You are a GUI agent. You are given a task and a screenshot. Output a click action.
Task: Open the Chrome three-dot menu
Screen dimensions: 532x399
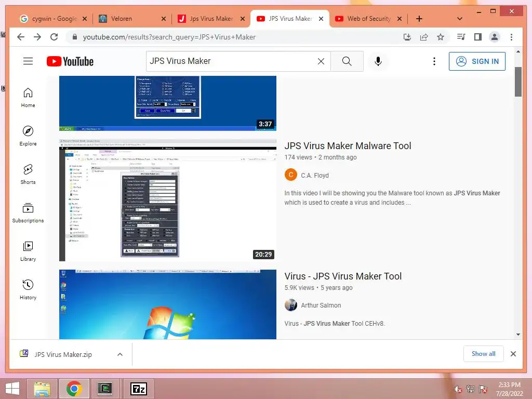click(511, 37)
